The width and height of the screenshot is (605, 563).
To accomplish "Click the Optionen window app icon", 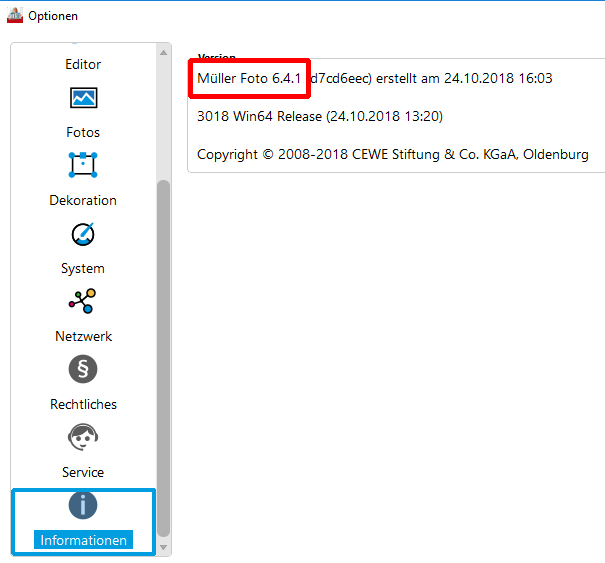I will click(15, 15).
